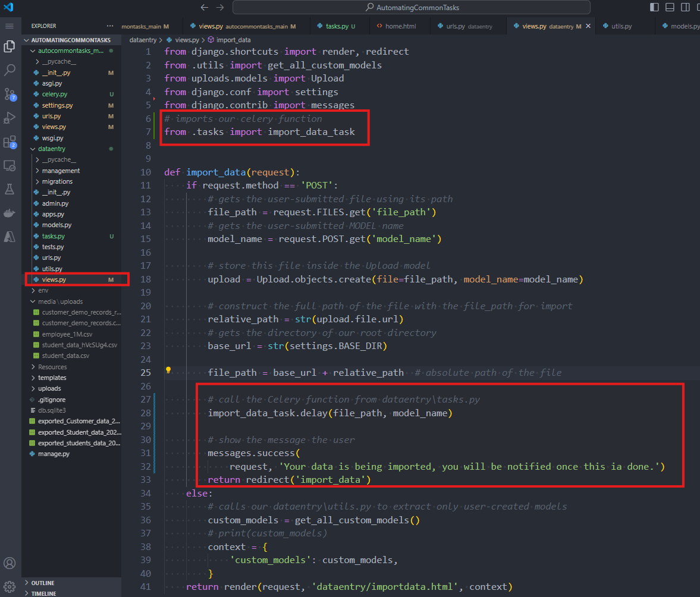The height and width of the screenshot is (597, 700).
Task: Open the Manage gear menu
Action: point(10,586)
